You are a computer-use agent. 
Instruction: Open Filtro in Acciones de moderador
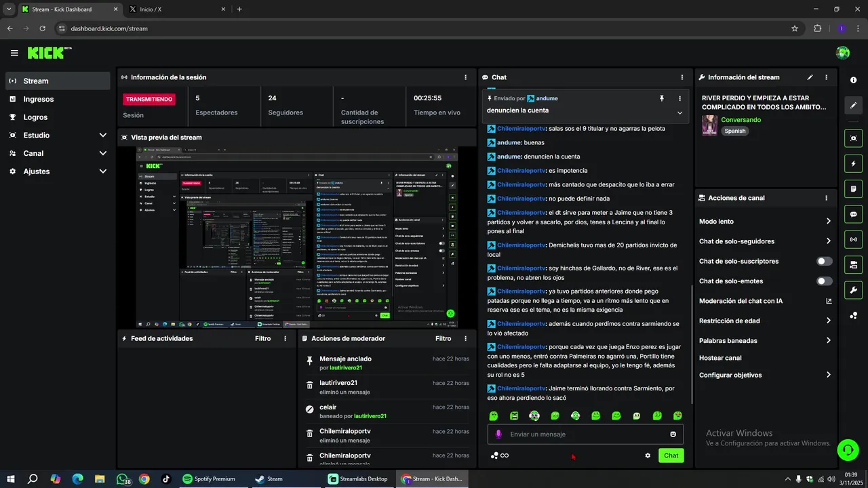pyautogui.click(x=443, y=338)
